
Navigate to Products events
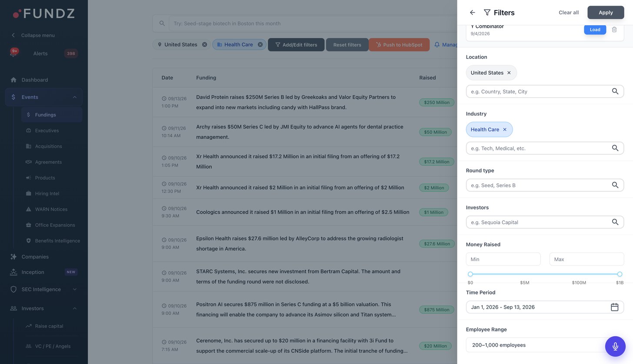tap(45, 178)
